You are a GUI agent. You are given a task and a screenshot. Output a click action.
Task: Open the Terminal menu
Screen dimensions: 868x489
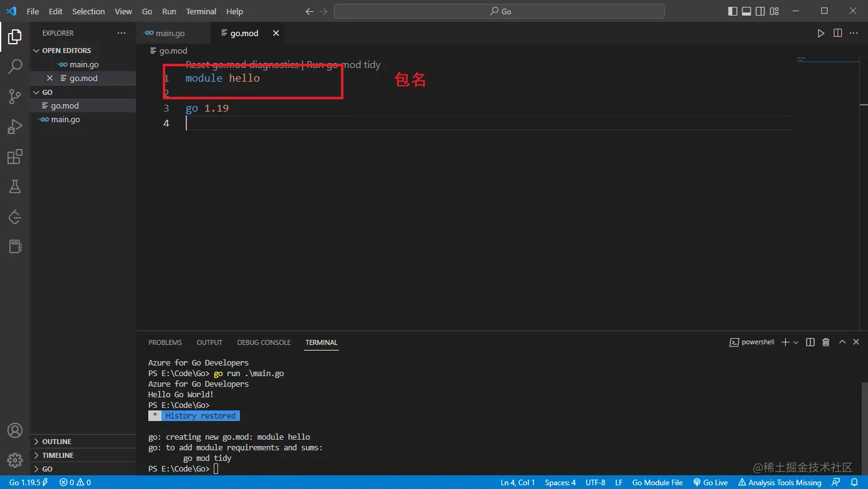(x=201, y=11)
